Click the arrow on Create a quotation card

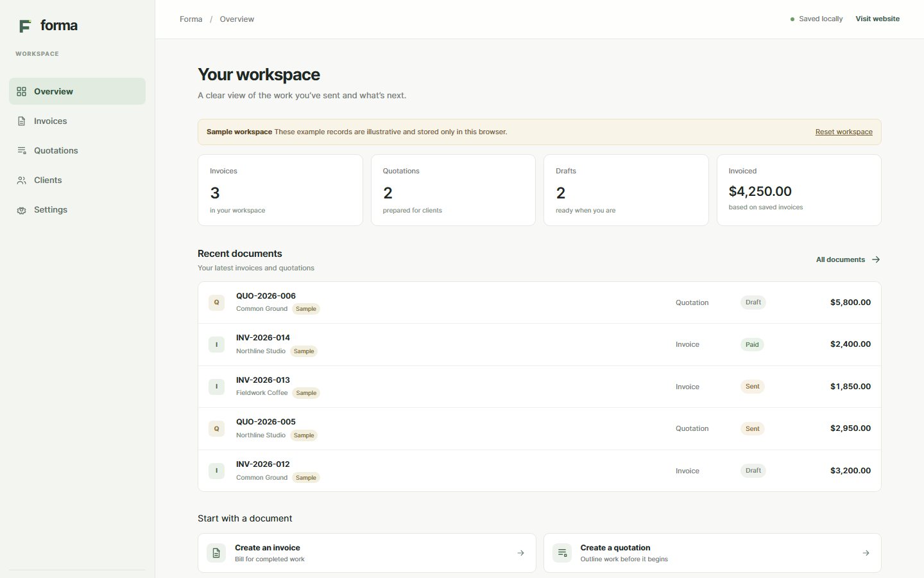tap(866, 553)
